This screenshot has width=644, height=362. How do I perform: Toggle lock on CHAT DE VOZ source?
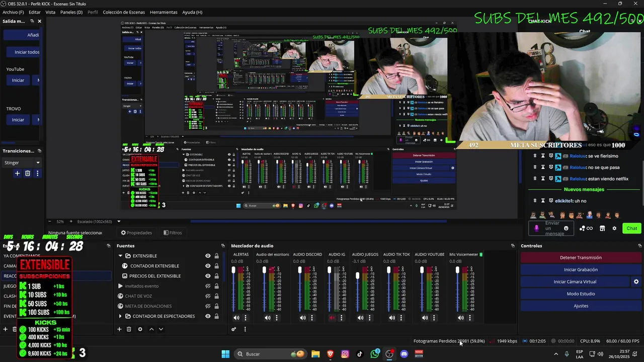pos(217,296)
